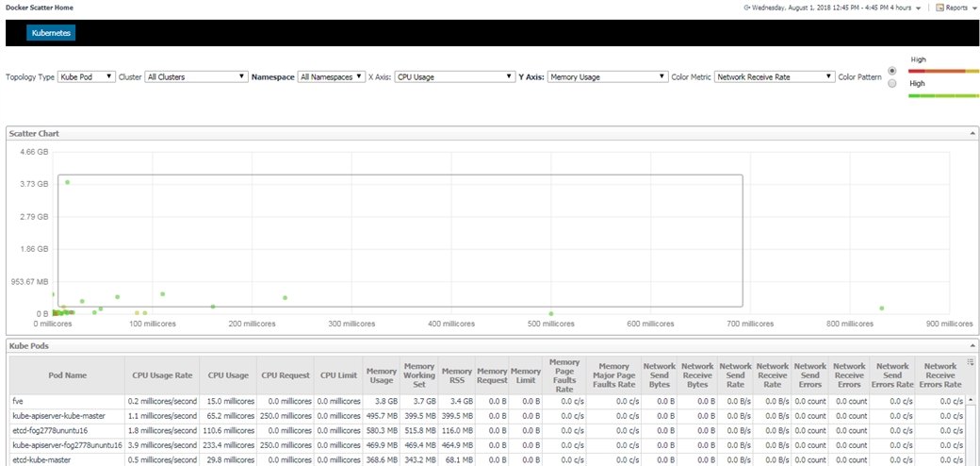This screenshot has height=466, width=980.
Task: Expand the Reports dropdown arrow
Action: (973, 8)
